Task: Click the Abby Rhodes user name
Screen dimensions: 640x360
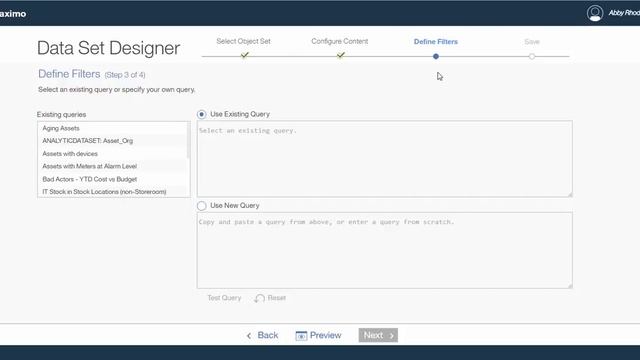Action: [x=624, y=13]
